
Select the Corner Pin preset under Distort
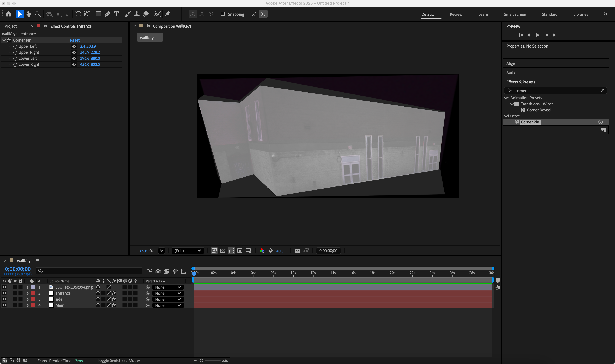530,122
